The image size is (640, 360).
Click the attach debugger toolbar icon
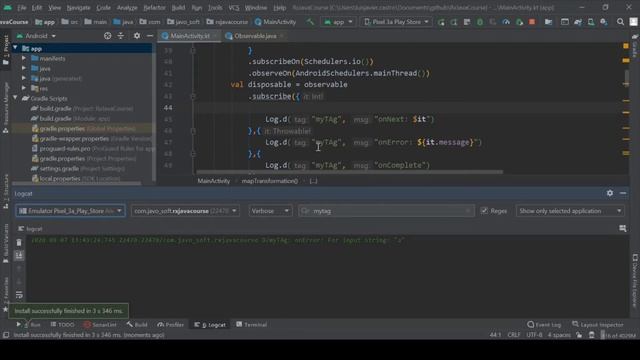(x=519, y=22)
